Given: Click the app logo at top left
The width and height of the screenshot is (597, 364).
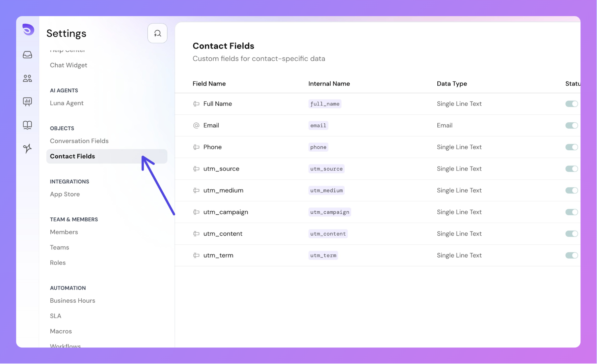Looking at the screenshot, I should (28, 30).
